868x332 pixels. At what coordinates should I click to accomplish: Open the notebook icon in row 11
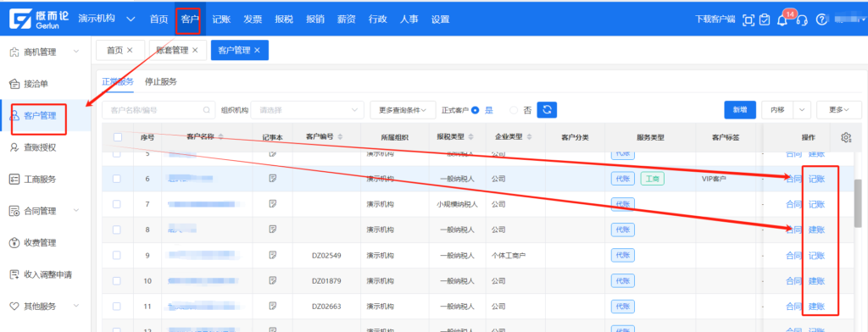(272, 306)
